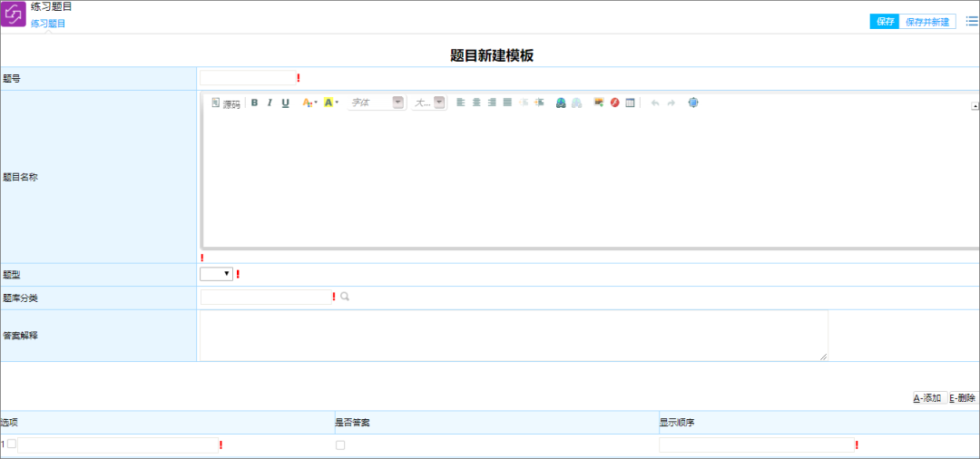Image resolution: width=980 pixels, height=459 pixels.
Task: Apply italic formatting in editor
Action: pos(270,103)
